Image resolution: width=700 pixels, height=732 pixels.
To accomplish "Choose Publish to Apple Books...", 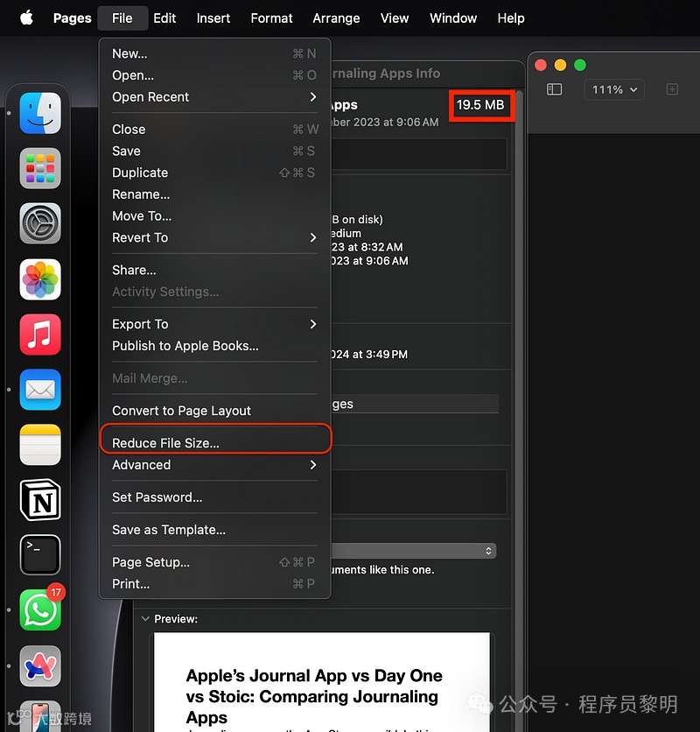I will coord(214,346).
